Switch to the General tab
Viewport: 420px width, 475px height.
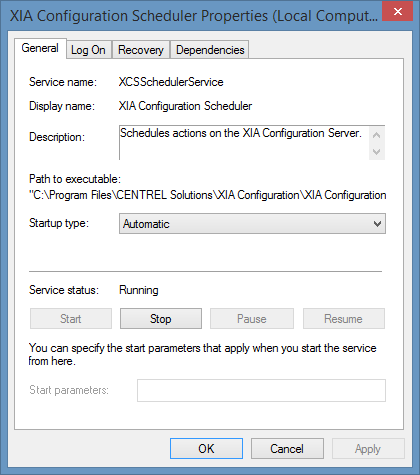[x=40, y=48]
